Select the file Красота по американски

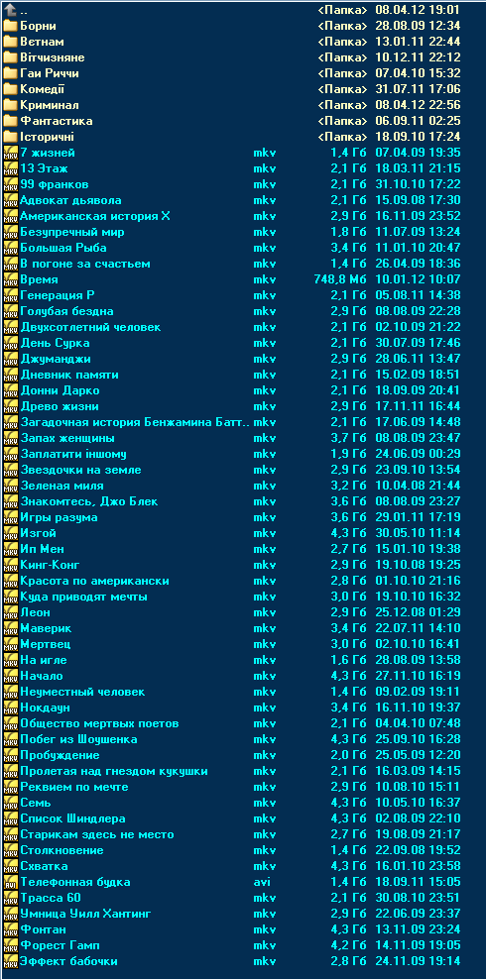point(94,582)
